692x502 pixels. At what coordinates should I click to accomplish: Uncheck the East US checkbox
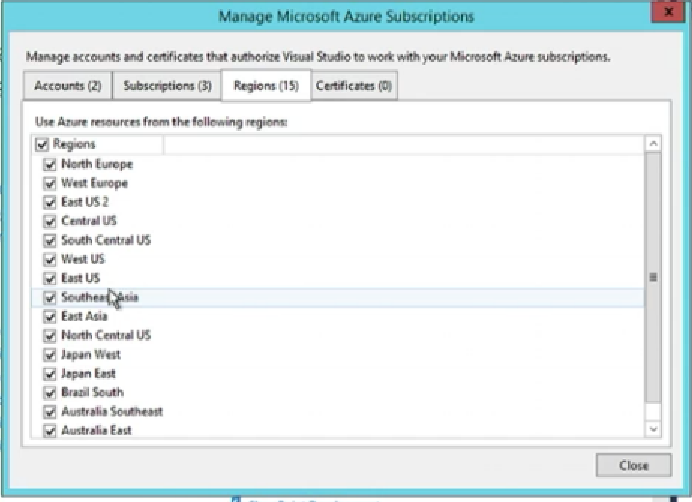[49, 278]
